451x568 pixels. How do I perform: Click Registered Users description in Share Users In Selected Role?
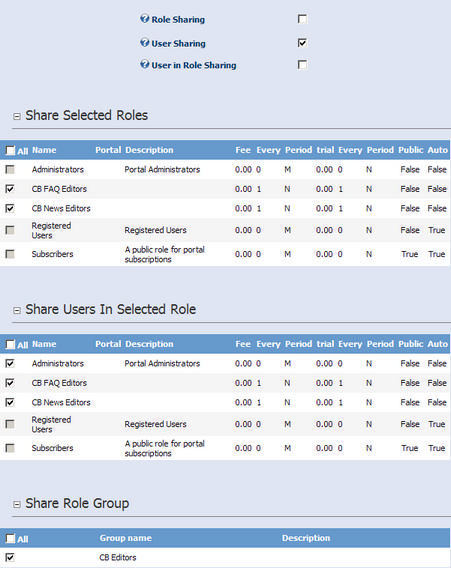click(x=155, y=424)
